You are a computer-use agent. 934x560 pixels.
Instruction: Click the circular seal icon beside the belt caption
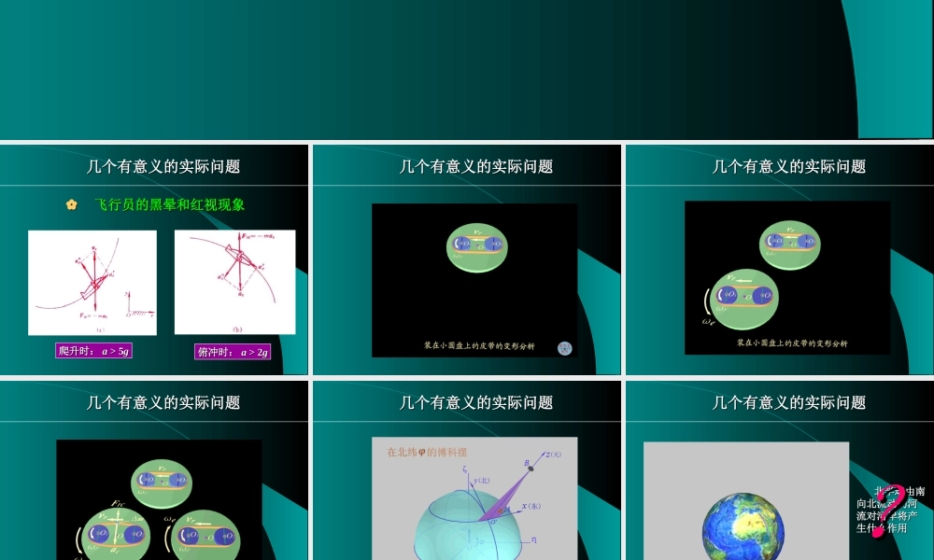click(564, 347)
